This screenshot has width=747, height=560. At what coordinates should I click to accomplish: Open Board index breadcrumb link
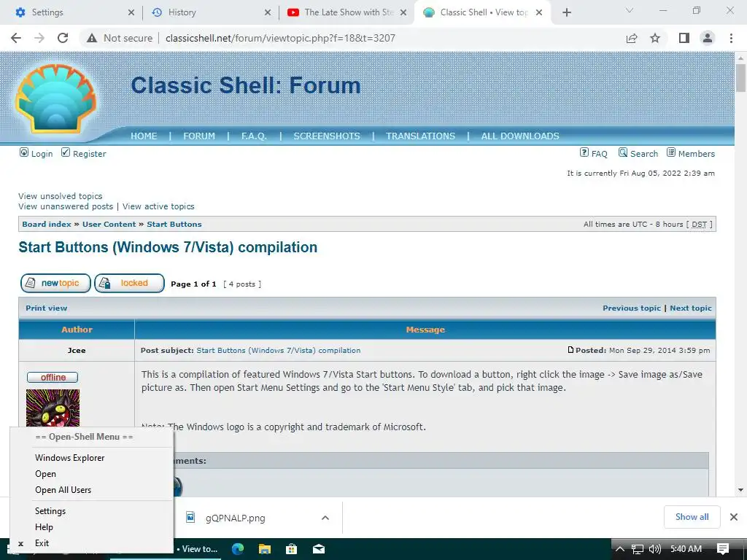tap(47, 225)
